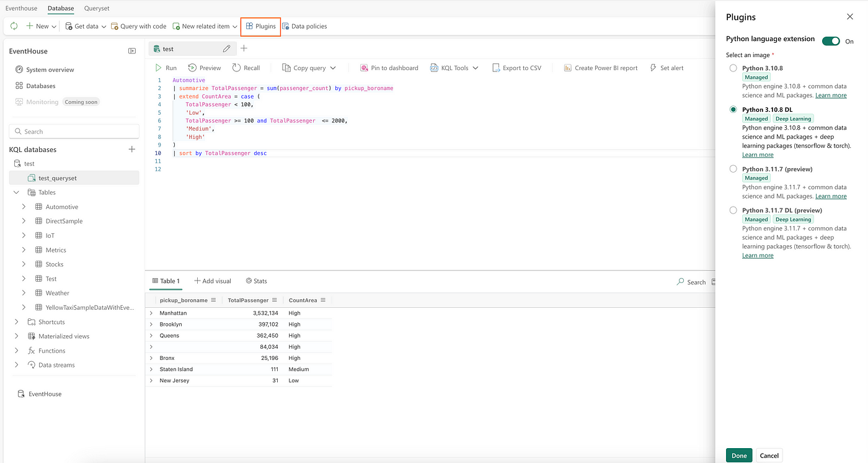Collapse the EventHouse side panel icon
This screenshot has width=868, height=463.
[x=132, y=51]
